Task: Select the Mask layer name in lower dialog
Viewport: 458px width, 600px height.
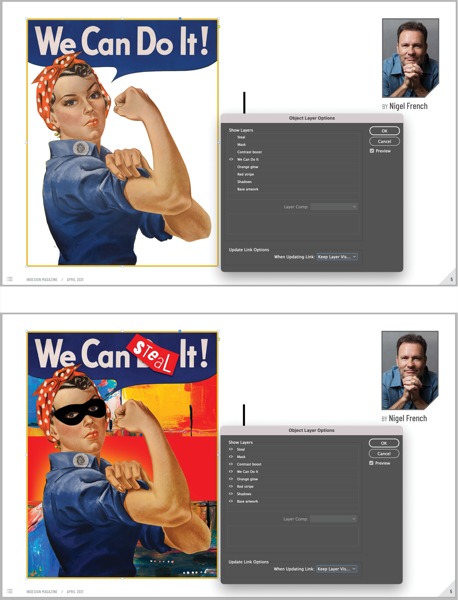Action: (x=241, y=457)
